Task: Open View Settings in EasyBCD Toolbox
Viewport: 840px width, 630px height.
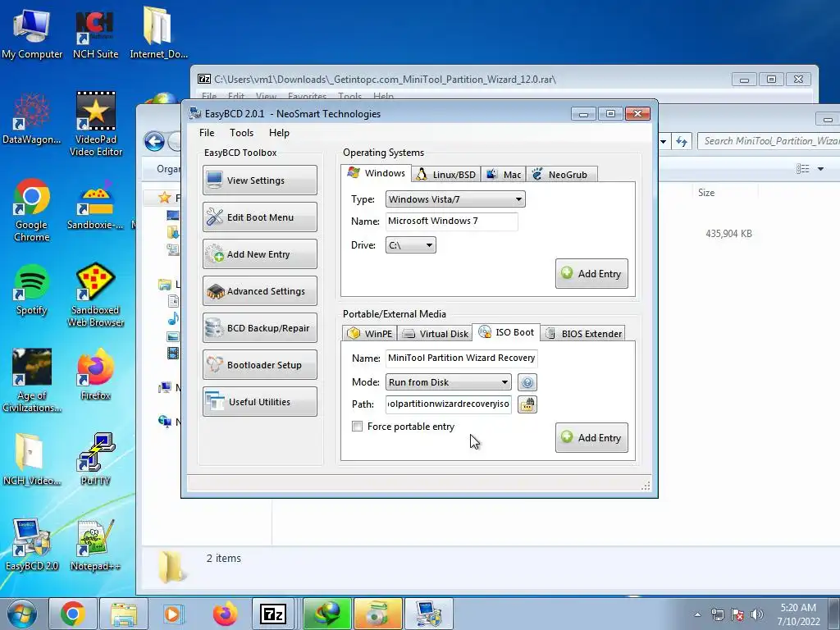Action: pyautogui.click(x=260, y=180)
